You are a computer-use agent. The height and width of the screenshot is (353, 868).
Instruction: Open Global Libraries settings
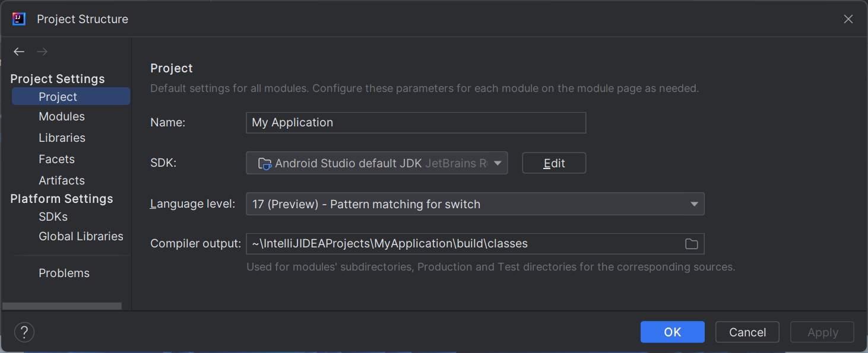click(81, 236)
